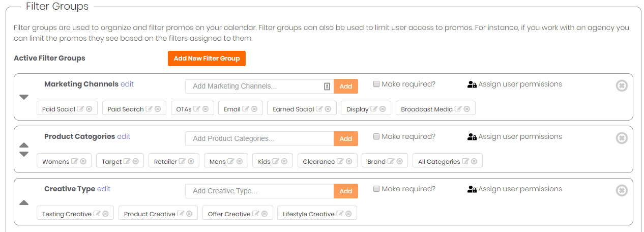Screen dimensions: 644x232
Task: Remove the Lifestyle Creative tag
Action: point(348,214)
